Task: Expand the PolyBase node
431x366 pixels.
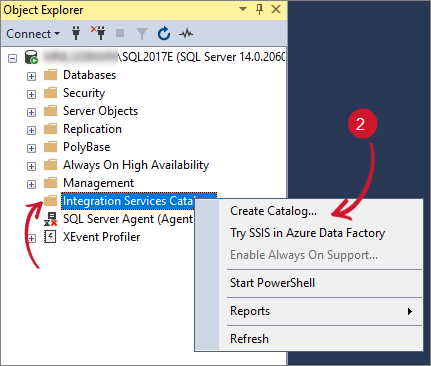Action: point(31,148)
